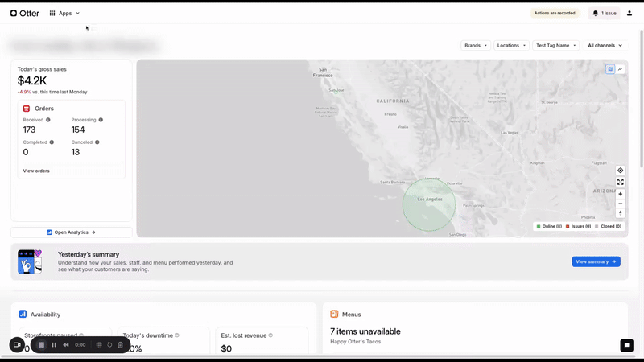Click the View summary button
The image size is (644, 362).
coord(596,261)
